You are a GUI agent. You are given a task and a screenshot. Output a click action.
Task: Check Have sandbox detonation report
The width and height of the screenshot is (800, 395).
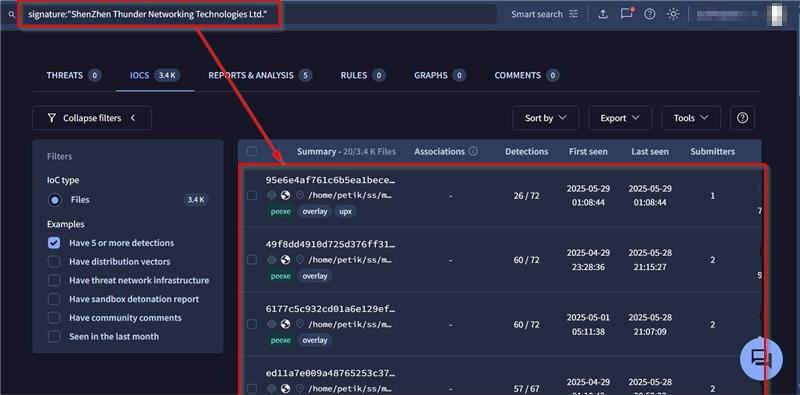point(54,299)
